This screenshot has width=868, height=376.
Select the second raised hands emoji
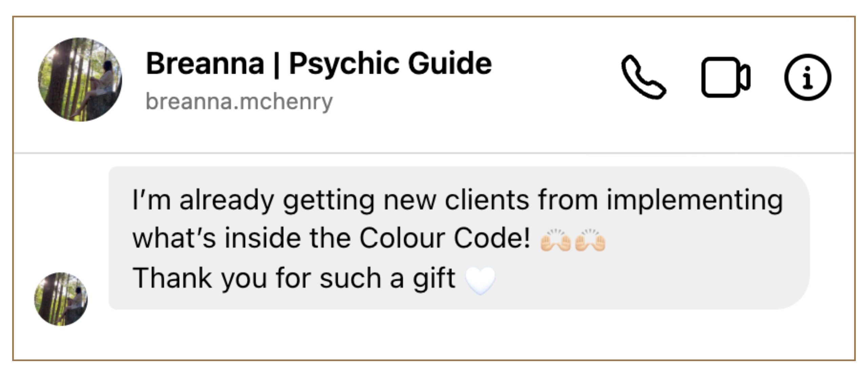point(590,240)
